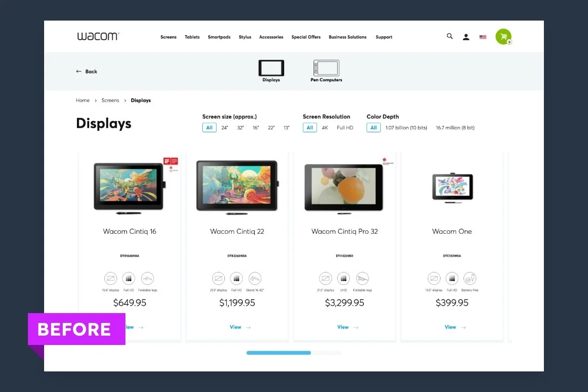Click the red award badge on Cintiq 16
Image resolution: width=588 pixels, height=392 pixels.
point(171,161)
